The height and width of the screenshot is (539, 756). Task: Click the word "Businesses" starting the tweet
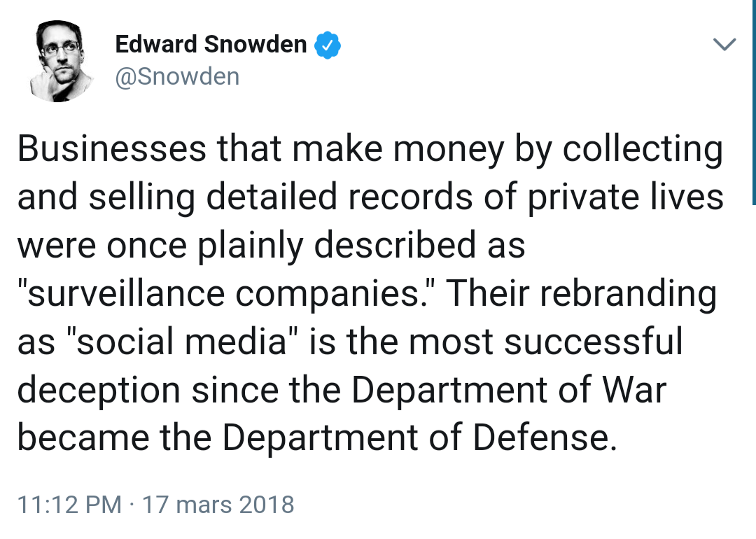(112, 149)
